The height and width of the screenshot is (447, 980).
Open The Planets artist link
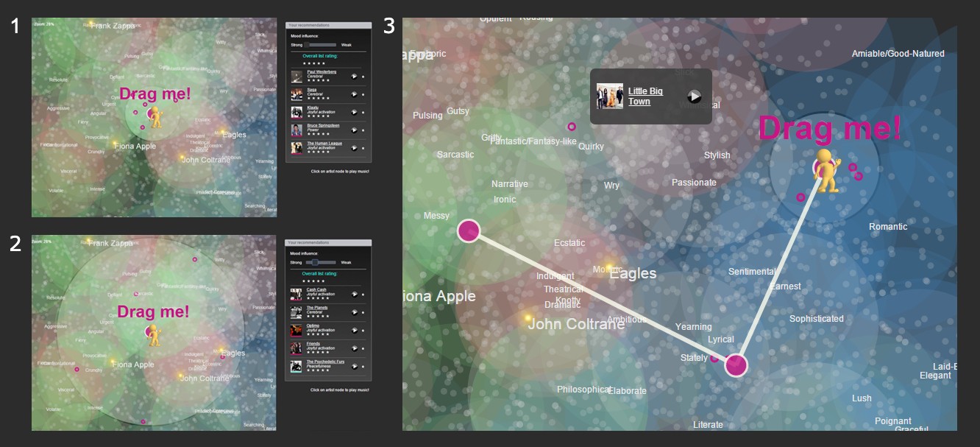click(317, 308)
